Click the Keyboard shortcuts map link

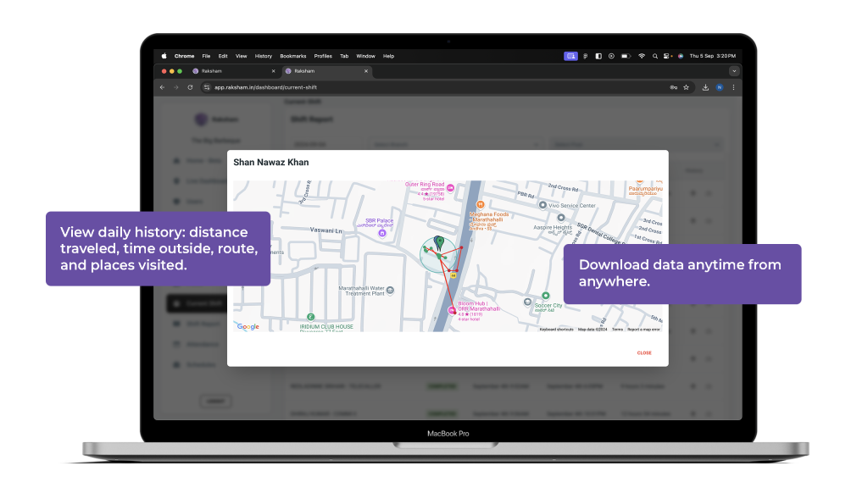(x=556, y=329)
